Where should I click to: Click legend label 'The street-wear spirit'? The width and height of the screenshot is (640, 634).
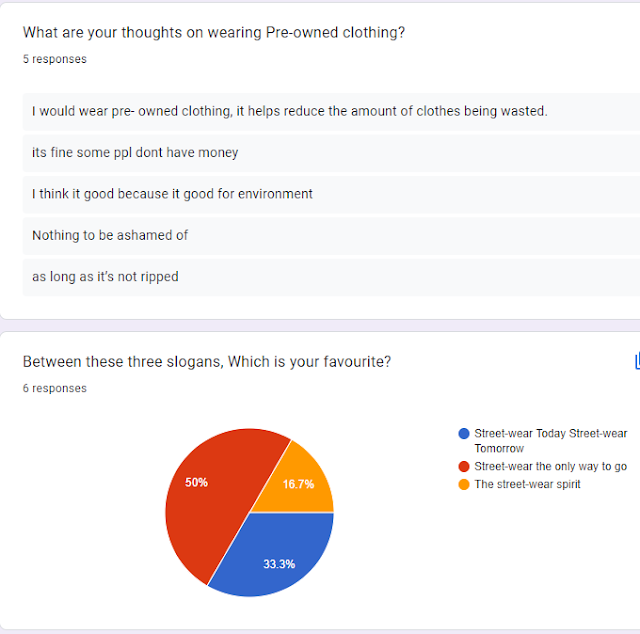[x=527, y=484]
